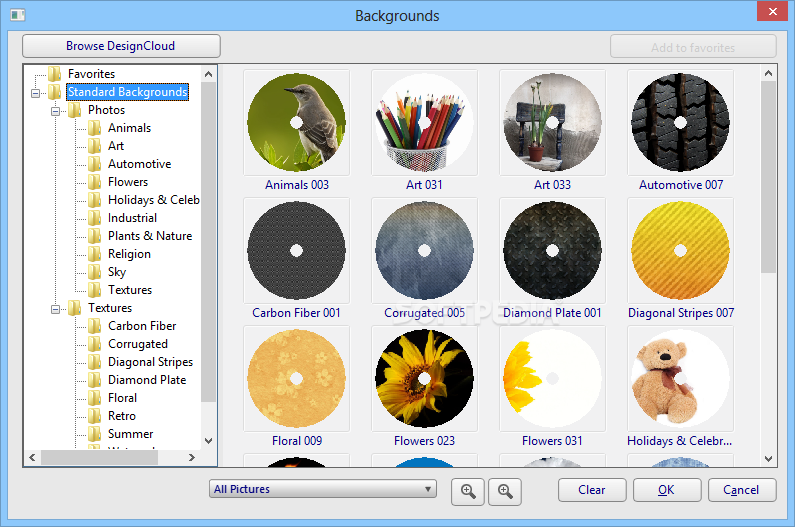
Task: Click the thumbnail pane scroll-up arrow
Action: tap(769, 73)
